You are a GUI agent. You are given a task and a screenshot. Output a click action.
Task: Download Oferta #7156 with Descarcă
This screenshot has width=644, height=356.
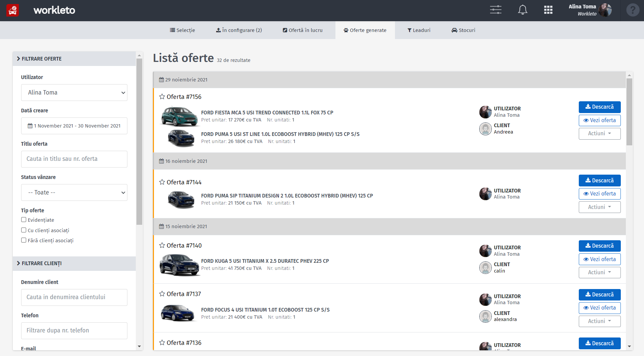600,107
